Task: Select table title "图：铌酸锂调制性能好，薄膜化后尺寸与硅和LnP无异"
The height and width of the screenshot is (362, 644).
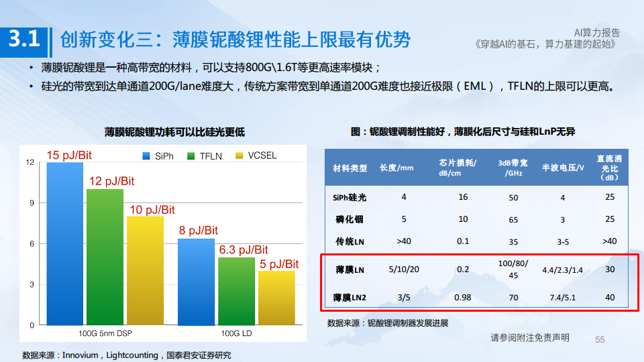Action: point(462,131)
